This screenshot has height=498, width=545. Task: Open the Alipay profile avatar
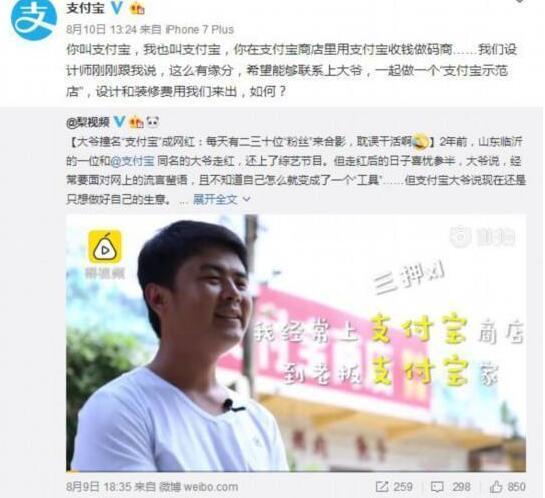pyautogui.click(x=34, y=19)
